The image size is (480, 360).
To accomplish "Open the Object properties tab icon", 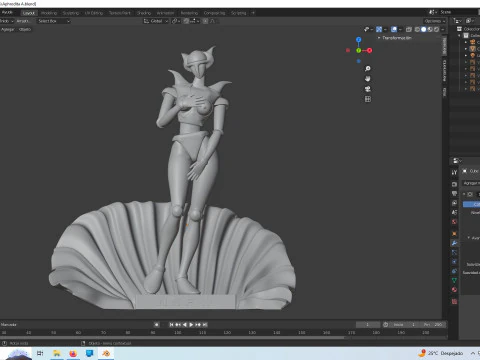I will click(454, 234).
